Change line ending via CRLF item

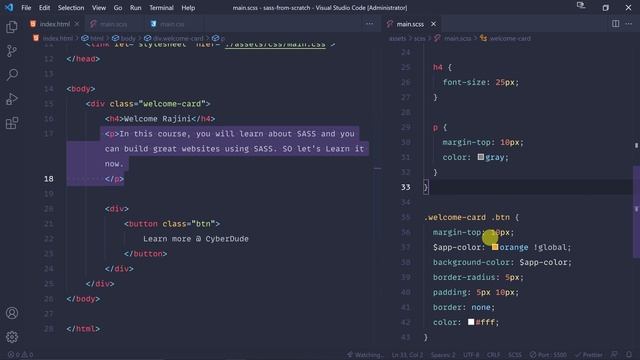493,355
